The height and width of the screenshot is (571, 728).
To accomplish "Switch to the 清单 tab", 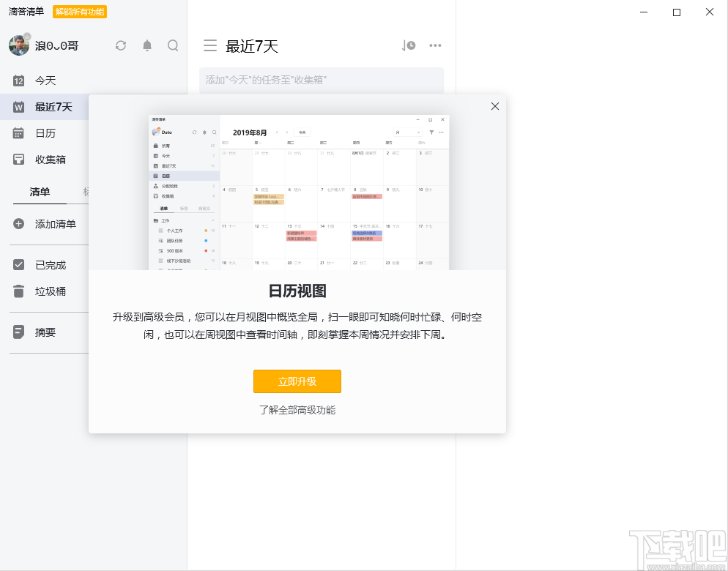I will 40,192.
